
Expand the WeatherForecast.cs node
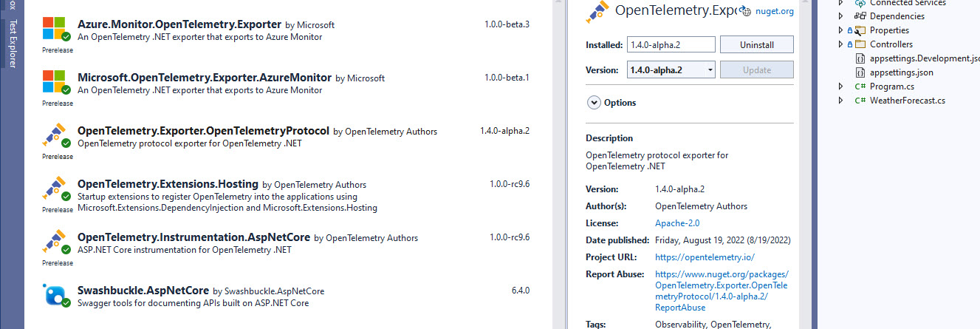[x=841, y=101]
